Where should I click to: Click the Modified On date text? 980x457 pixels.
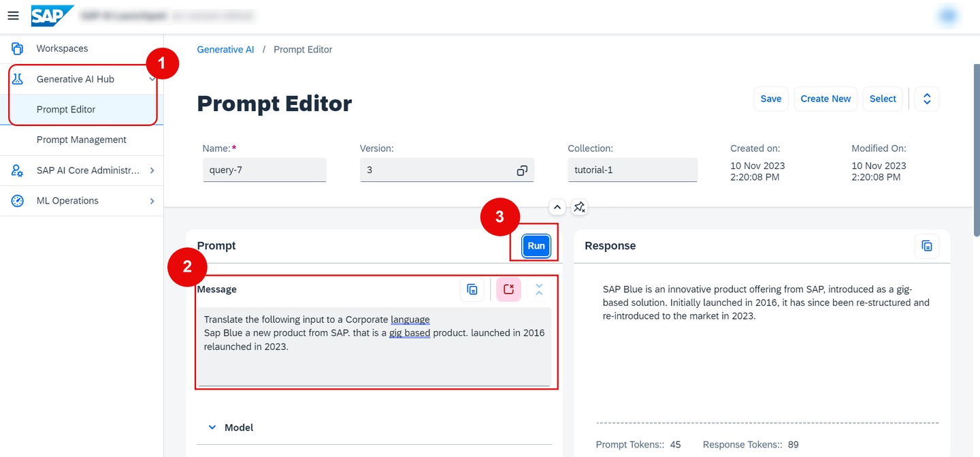[x=879, y=171]
